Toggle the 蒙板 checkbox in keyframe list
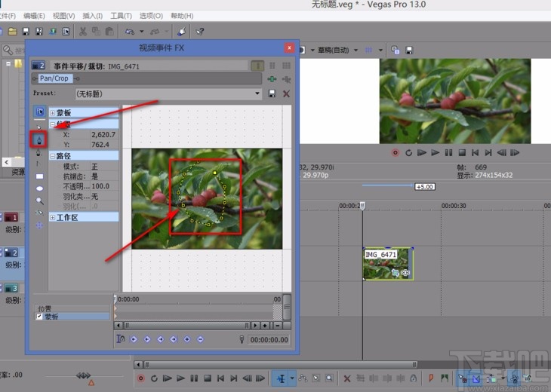 pyautogui.click(x=40, y=317)
